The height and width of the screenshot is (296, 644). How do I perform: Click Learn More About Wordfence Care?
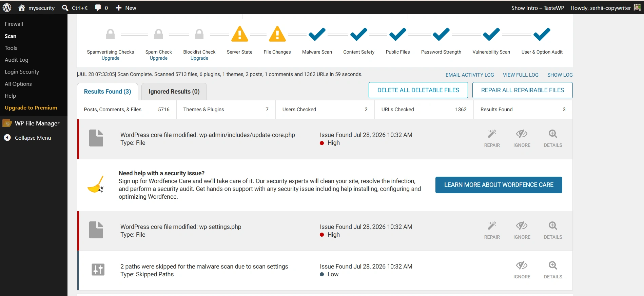(499, 185)
